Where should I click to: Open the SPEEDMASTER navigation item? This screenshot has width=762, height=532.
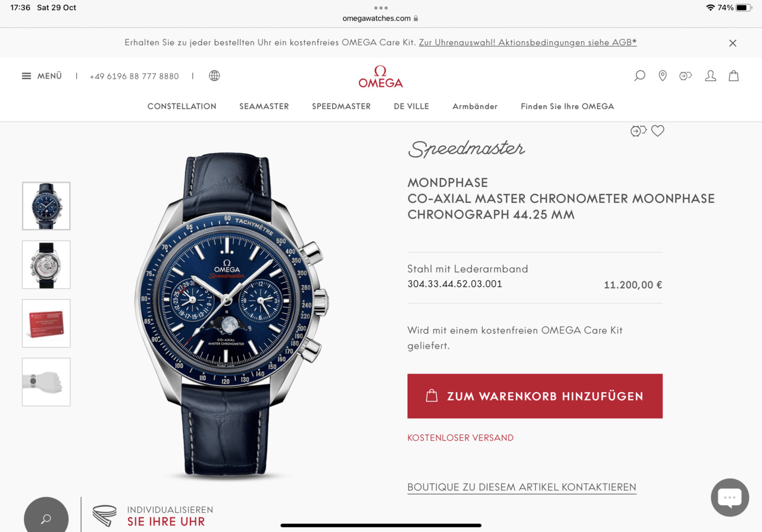[x=341, y=107]
